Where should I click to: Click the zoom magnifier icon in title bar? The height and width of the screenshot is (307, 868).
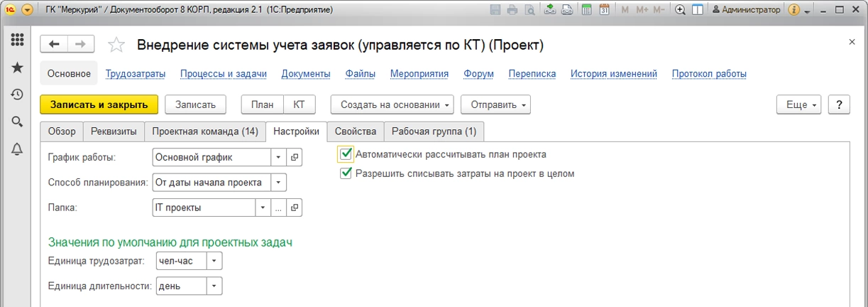pyautogui.click(x=681, y=10)
